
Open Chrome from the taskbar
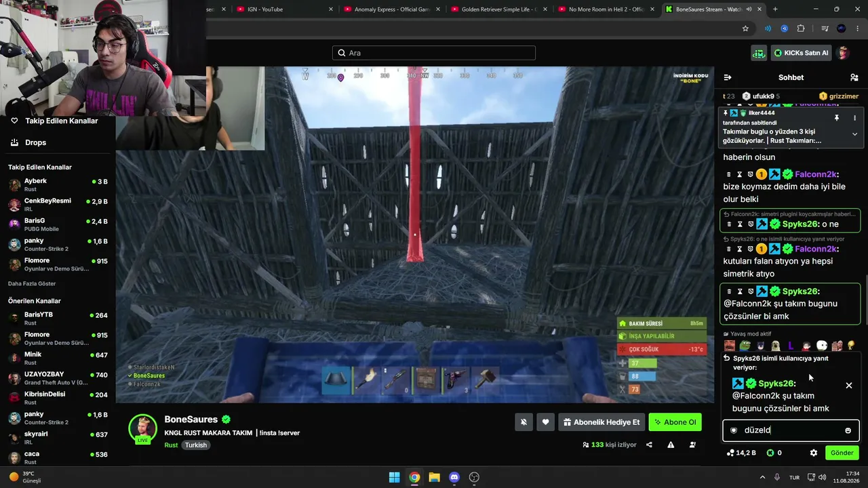[414, 477]
